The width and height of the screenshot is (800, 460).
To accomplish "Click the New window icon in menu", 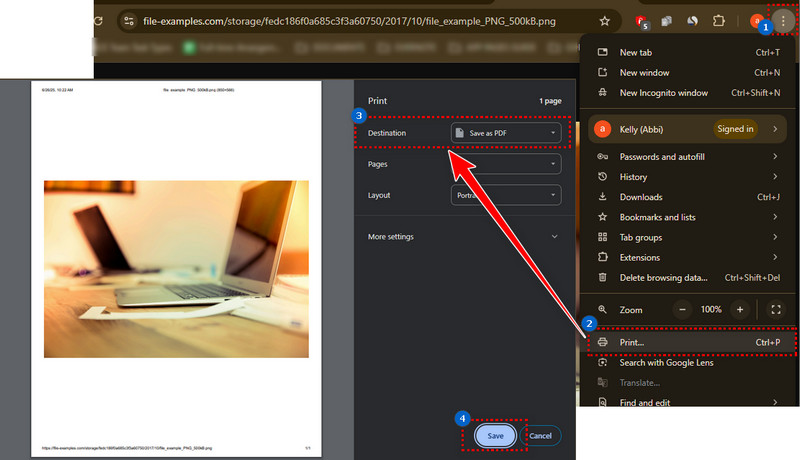I will point(603,72).
